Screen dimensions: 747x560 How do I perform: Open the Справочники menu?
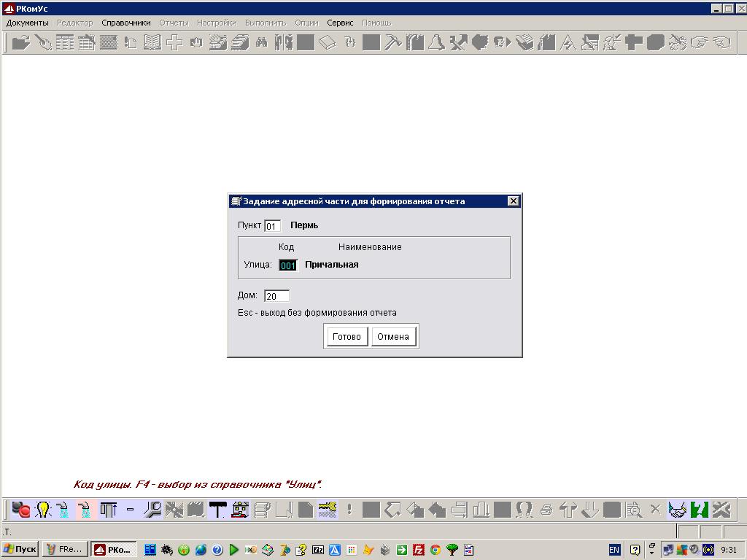(125, 23)
